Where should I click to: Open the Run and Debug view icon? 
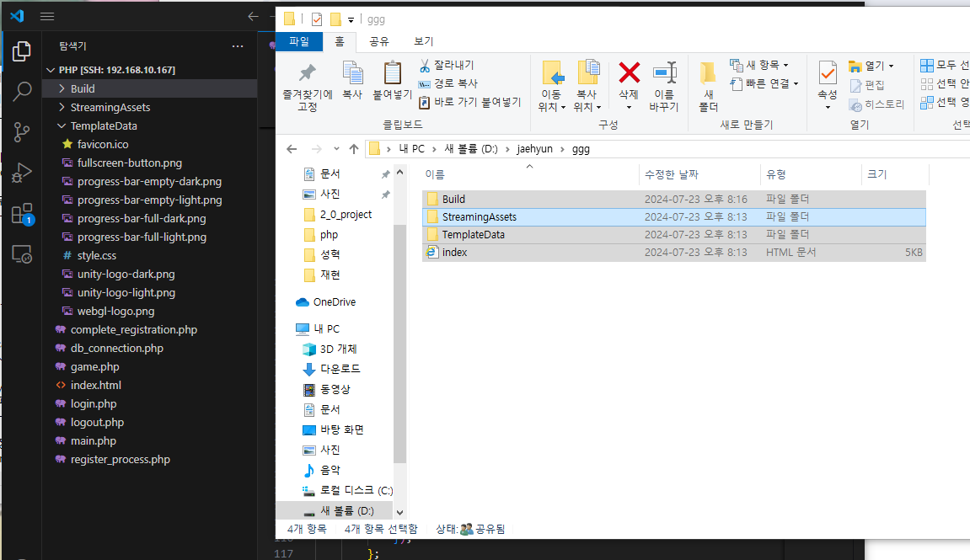tap(22, 173)
